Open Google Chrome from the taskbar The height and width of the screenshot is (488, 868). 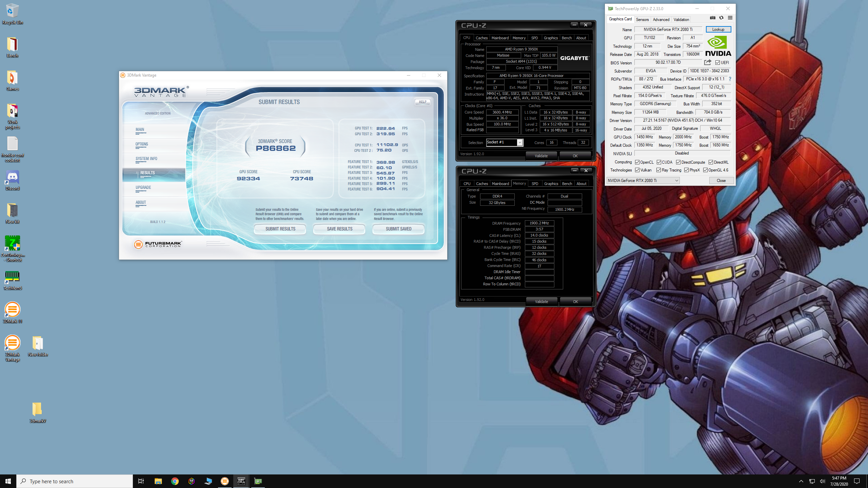[175, 481]
